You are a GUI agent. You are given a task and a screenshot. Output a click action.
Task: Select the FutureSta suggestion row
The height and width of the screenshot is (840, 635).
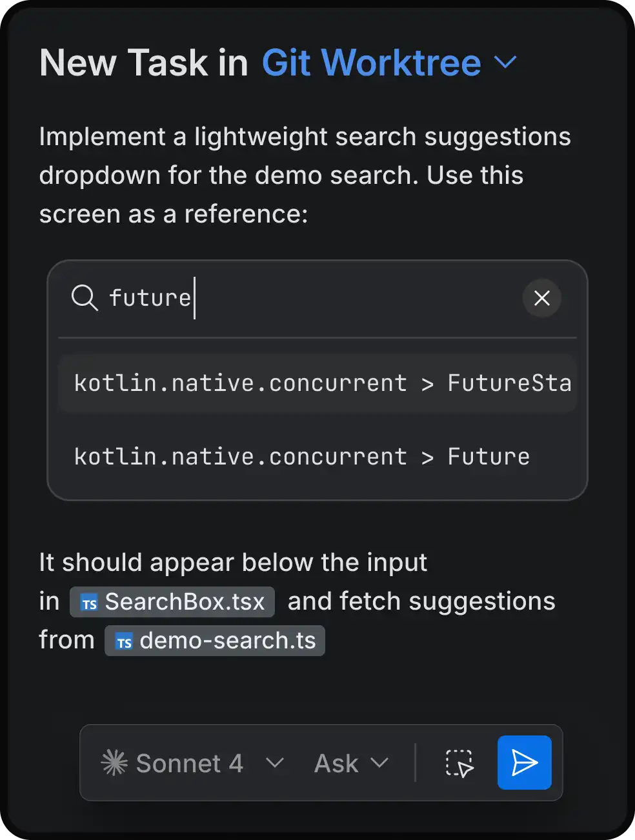click(317, 383)
